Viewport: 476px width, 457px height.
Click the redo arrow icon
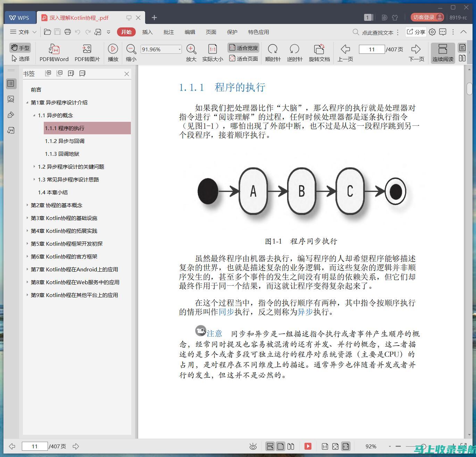click(88, 32)
